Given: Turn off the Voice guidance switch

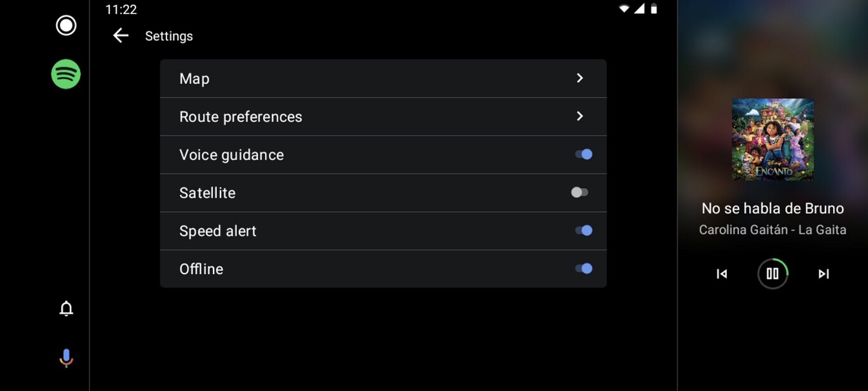Looking at the screenshot, I should pyautogui.click(x=583, y=154).
